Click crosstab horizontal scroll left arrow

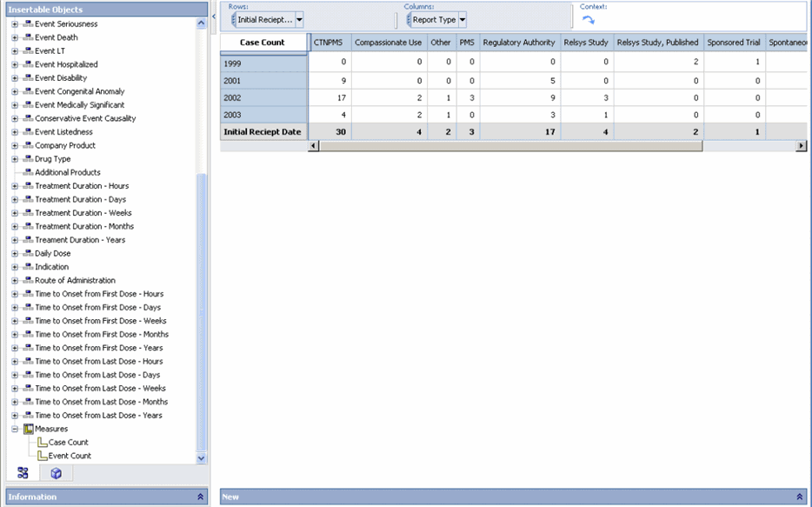(x=313, y=146)
